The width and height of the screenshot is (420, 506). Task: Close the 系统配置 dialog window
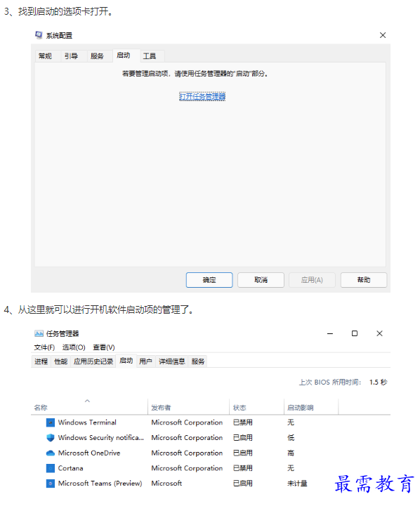point(383,35)
